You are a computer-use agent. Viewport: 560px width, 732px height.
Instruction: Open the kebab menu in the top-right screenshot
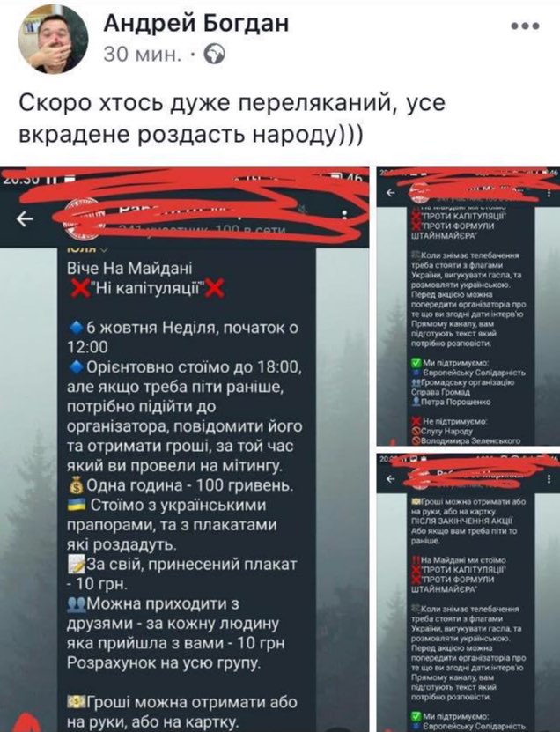tap(549, 193)
